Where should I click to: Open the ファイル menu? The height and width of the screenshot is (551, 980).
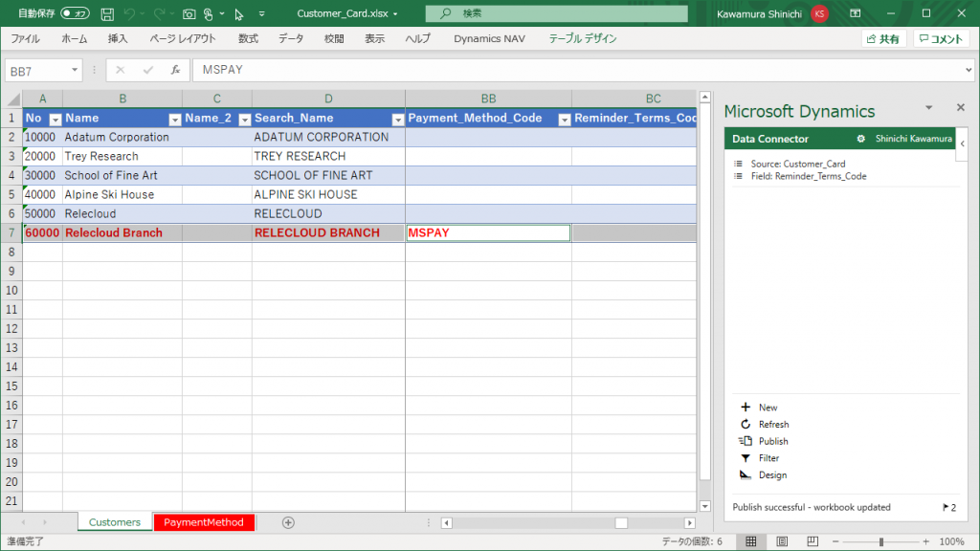26,38
